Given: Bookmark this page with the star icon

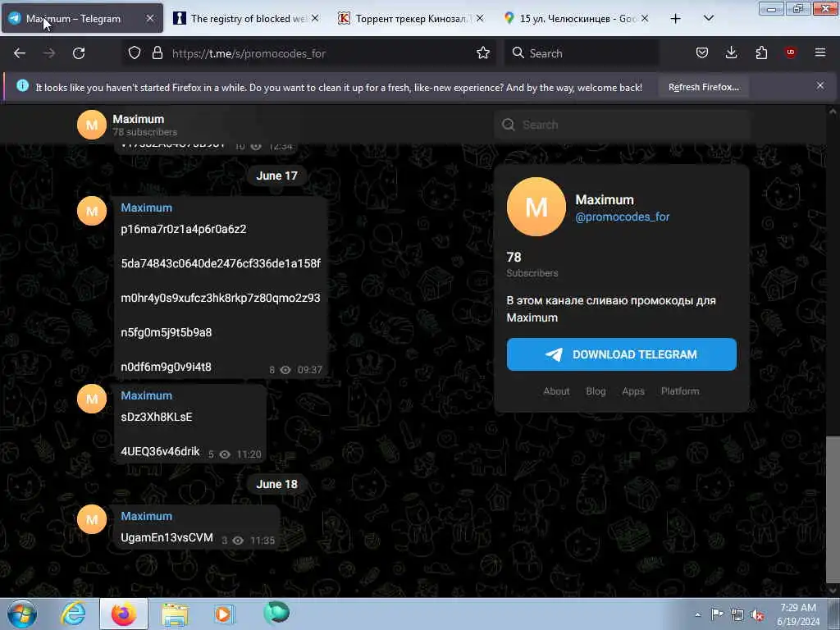Looking at the screenshot, I should tap(483, 52).
